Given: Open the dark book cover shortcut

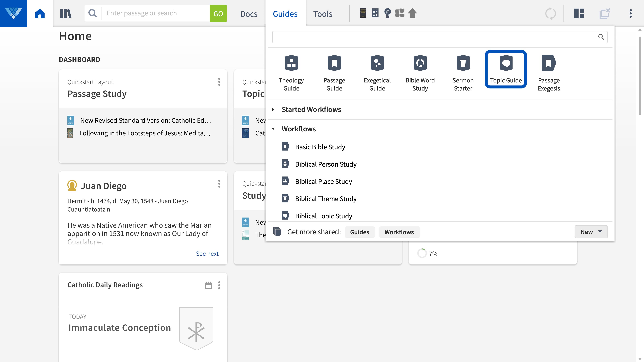Looking at the screenshot, I should 363,13.
